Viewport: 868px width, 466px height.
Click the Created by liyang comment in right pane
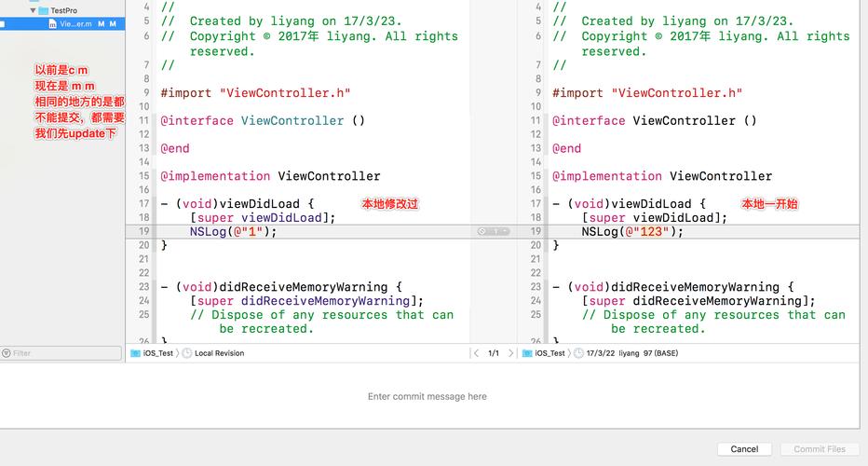pyautogui.click(x=672, y=21)
